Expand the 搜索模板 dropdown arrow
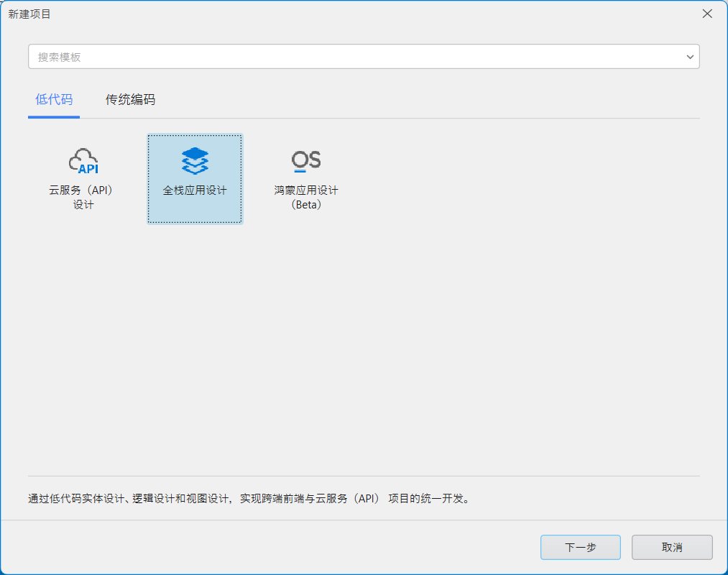 [x=690, y=57]
